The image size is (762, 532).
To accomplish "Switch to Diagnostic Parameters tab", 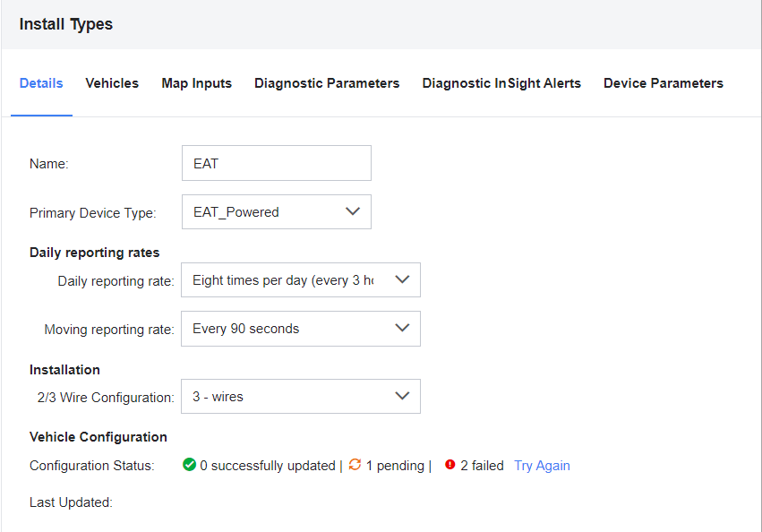I will point(327,82).
